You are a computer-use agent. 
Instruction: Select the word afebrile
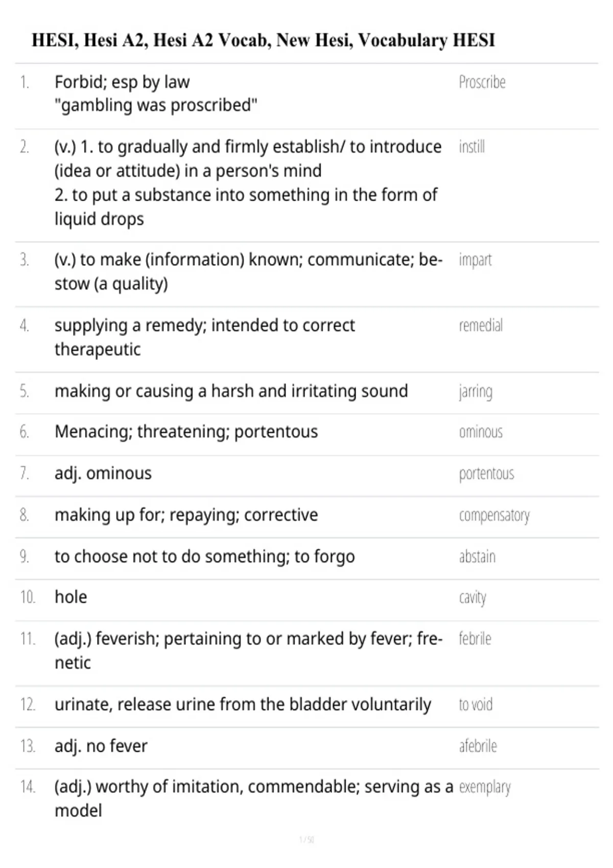click(478, 746)
